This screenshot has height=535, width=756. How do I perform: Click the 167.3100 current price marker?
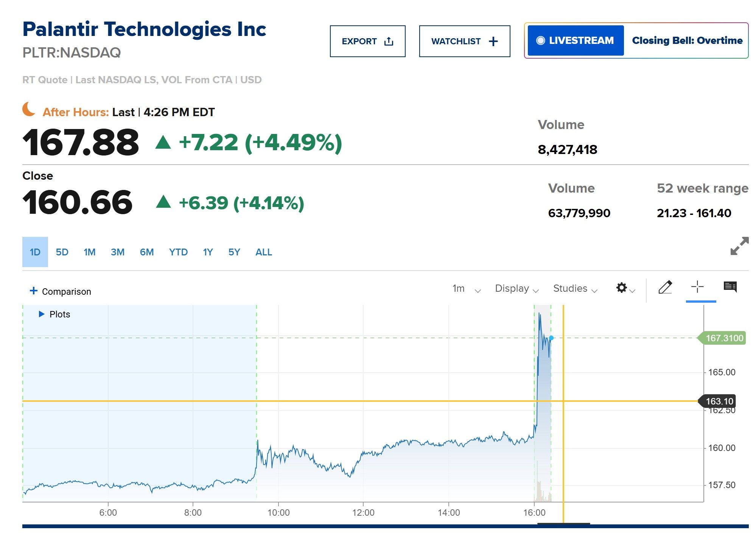point(724,338)
